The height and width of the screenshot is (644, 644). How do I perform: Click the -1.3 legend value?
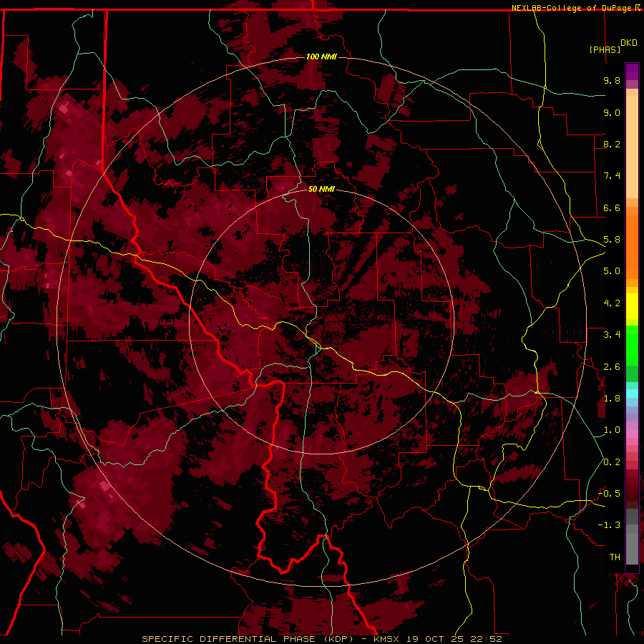(x=609, y=525)
